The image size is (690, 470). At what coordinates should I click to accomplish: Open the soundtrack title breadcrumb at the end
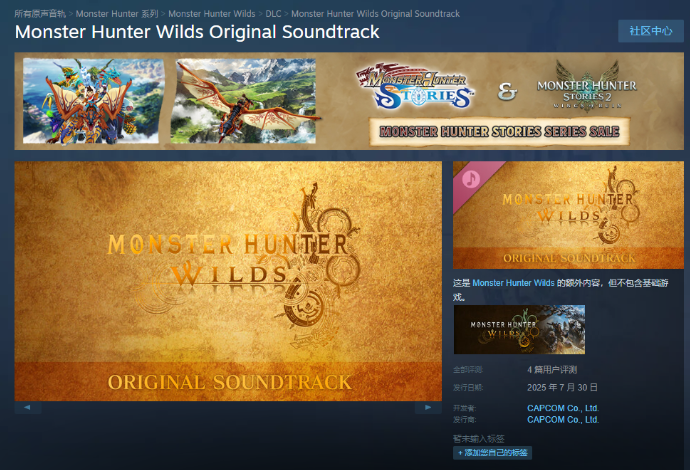(x=375, y=14)
